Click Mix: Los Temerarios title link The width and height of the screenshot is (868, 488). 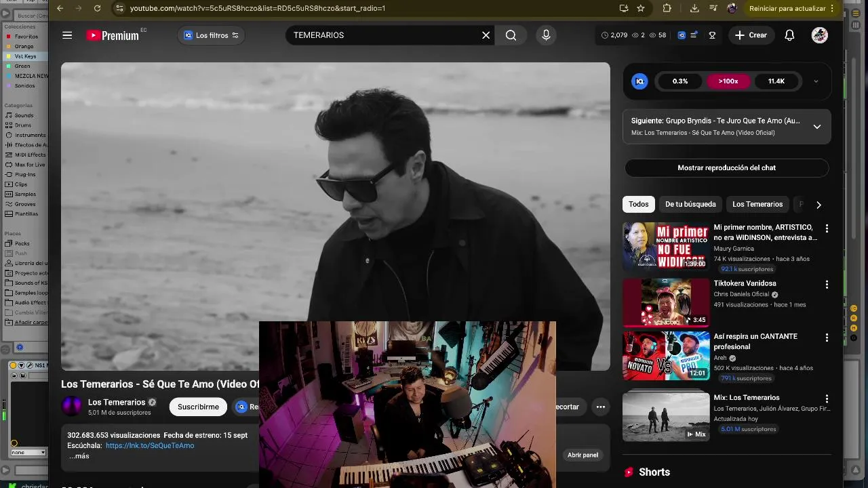[747, 398]
